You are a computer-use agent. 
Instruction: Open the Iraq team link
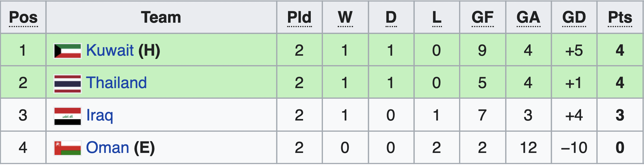pyautogui.click(x=100, y=116)
